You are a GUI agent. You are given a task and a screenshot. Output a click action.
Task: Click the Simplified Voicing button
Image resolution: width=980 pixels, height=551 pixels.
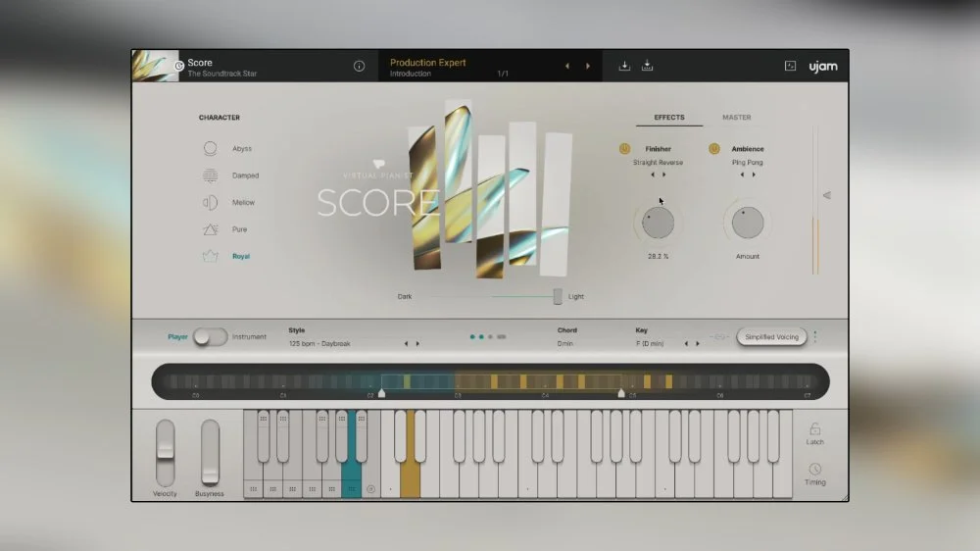tap(771, 337)
